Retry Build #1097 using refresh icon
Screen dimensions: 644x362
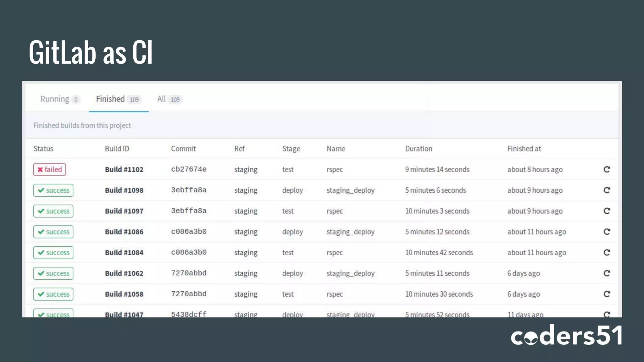pyautogui.click(x=607, y=211)
